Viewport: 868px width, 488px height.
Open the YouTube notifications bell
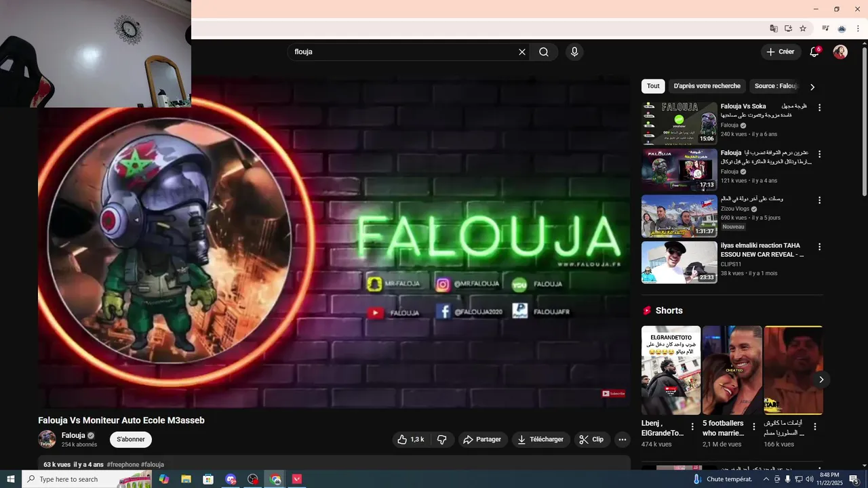pyautogui.click(x=815, y=52)
